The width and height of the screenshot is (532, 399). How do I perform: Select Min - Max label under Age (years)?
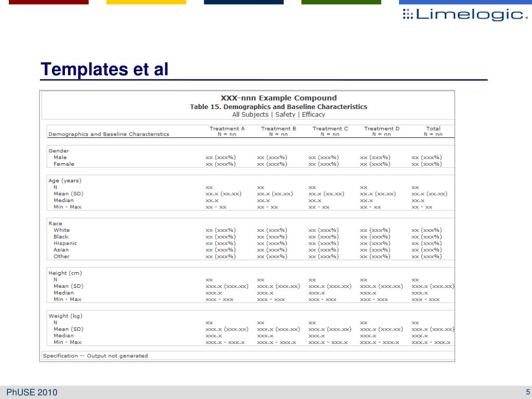click(x=68, y=207)
